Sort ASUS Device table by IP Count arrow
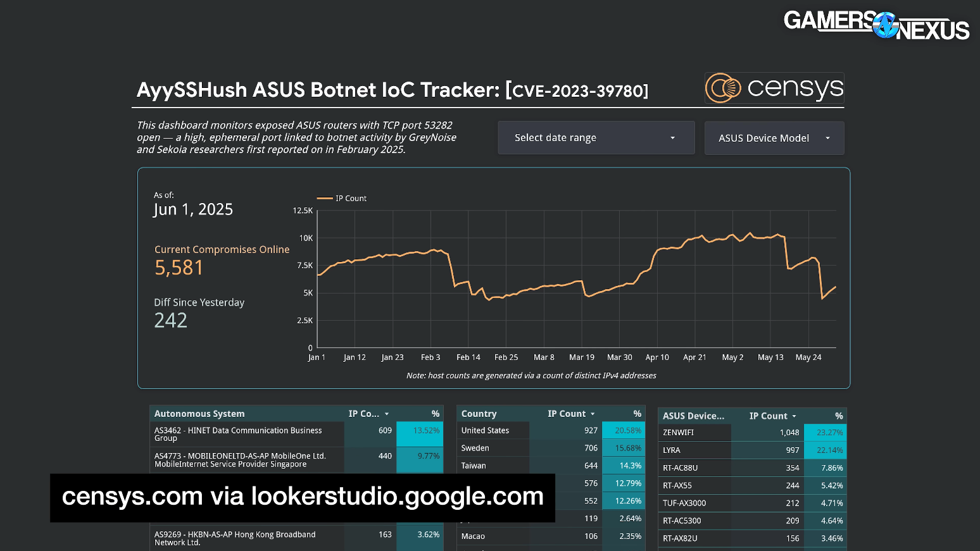980x551 pixels. [795, 416]
